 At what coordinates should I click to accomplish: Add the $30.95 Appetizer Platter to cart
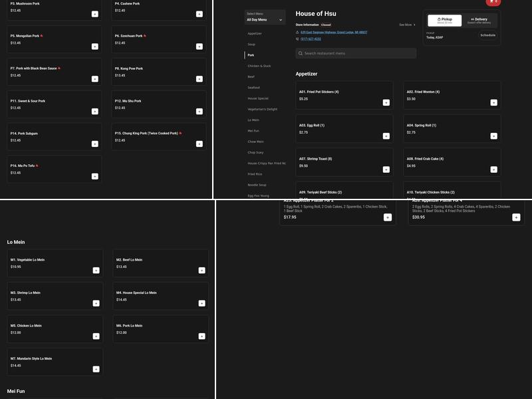(x=516, y=217)
